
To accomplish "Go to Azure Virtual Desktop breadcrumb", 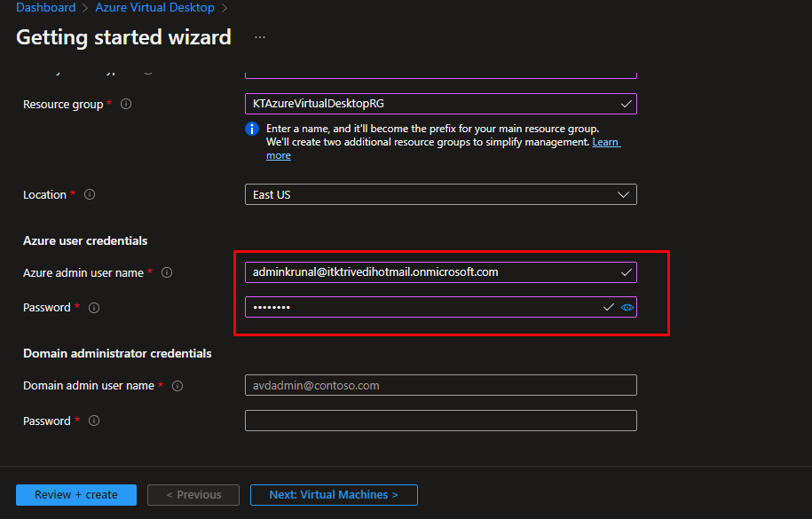I will coord(155,8).
